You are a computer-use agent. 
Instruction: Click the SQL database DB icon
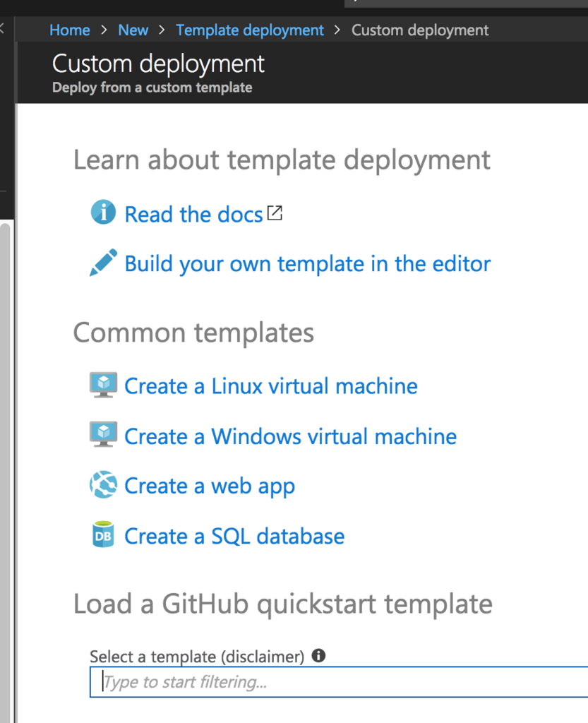click(x=103, y=535)
